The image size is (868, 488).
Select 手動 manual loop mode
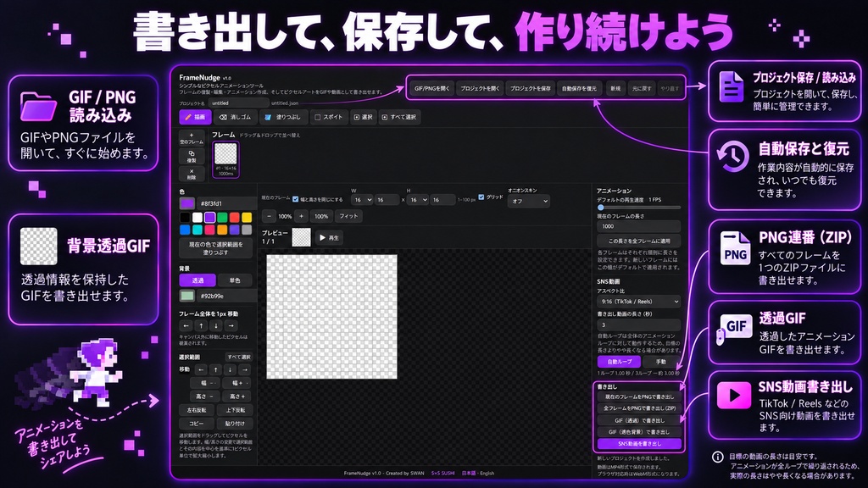661,362
